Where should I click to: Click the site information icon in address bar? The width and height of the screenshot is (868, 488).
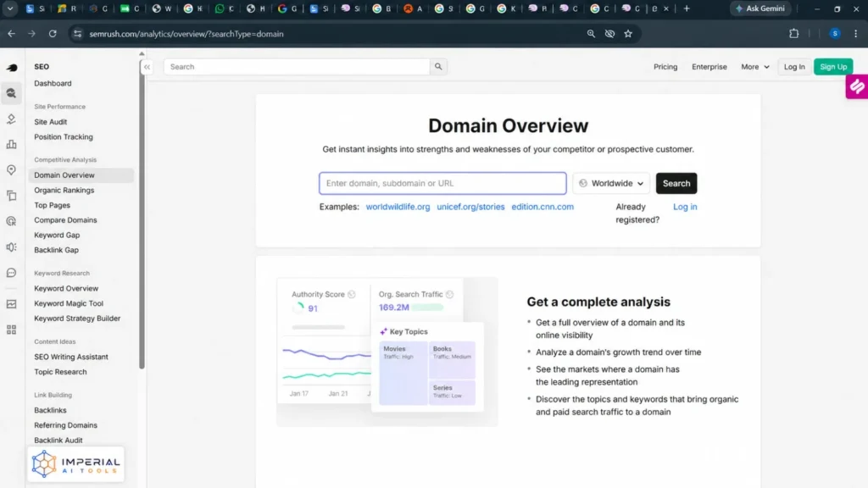(77, 34)
